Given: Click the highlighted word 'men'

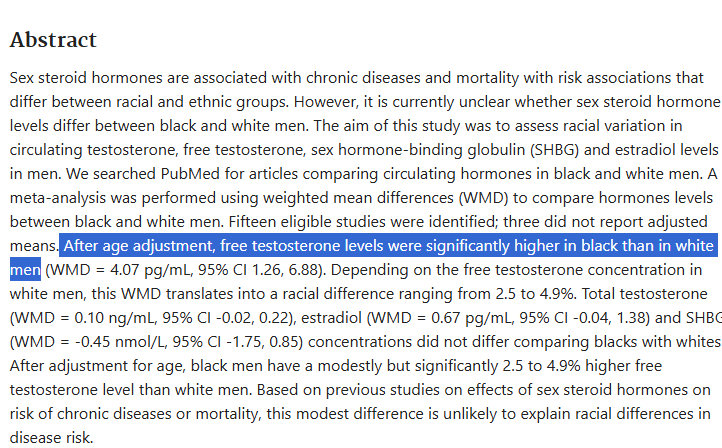Looking at the screenshot, I should click(25, 269).
